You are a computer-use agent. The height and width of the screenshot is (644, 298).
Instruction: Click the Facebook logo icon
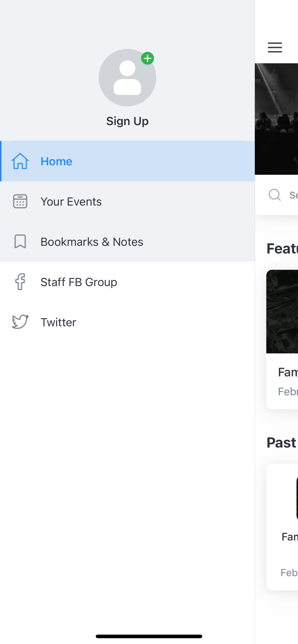(20, 282)
